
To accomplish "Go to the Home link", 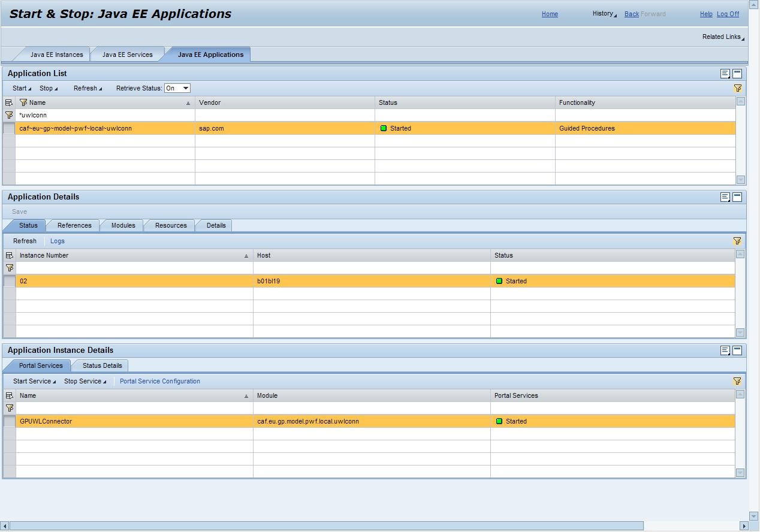I will 550,14.
